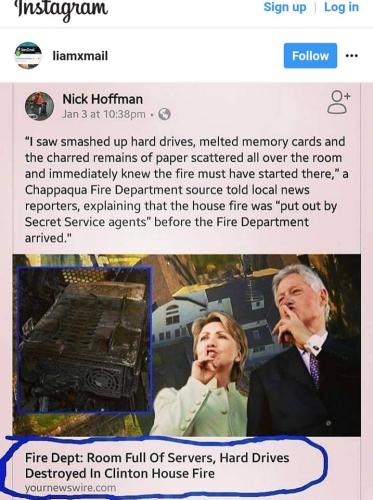Open liamxmail profile avatar
373x500 pixels.
click(28, 55)
